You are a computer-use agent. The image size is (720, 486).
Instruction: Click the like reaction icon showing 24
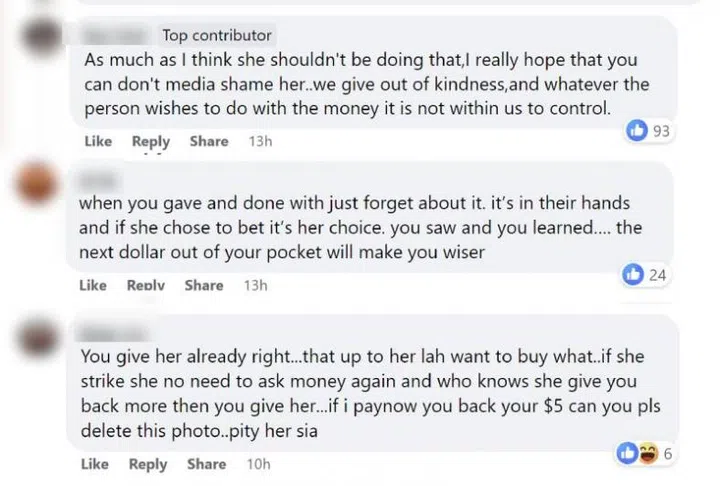(633, 274)
